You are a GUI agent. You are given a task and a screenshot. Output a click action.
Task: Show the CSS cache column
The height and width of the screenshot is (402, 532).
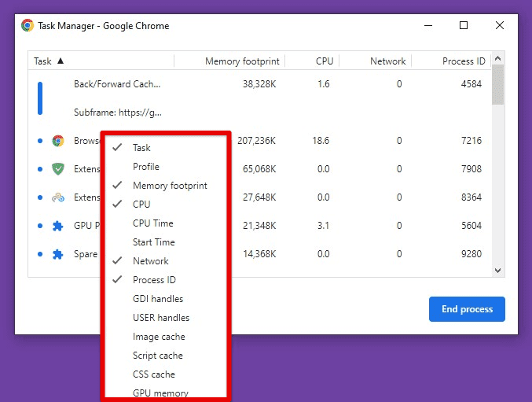pyautogui.click(x=166, y=374)
